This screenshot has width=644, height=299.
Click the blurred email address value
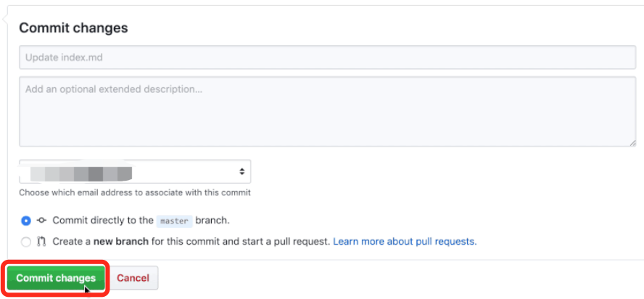coord(80,173)
